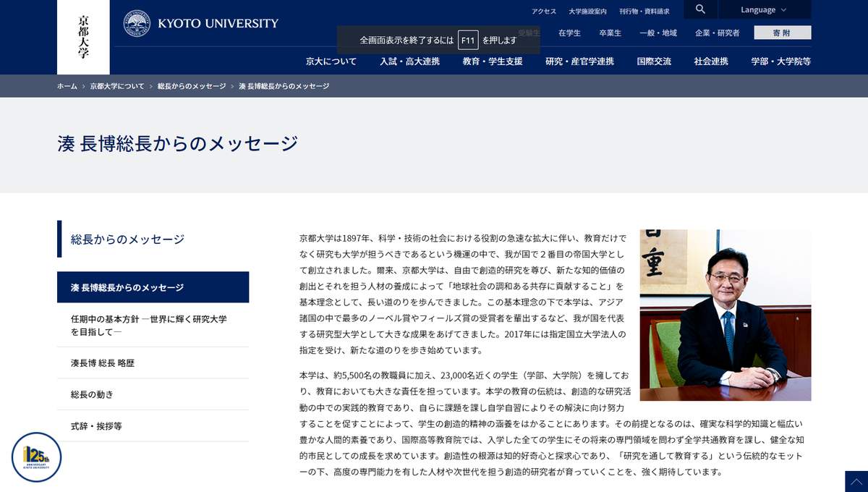Click the scroll-to-top arrow button

point(856,481)
